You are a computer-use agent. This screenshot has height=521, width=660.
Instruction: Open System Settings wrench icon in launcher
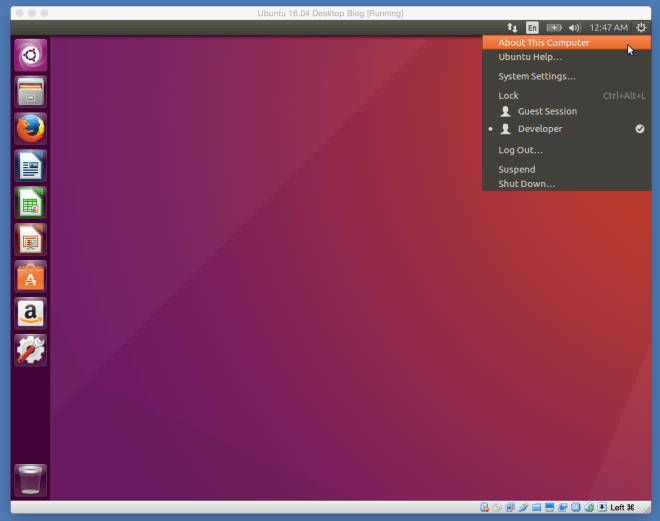(30, 351)
